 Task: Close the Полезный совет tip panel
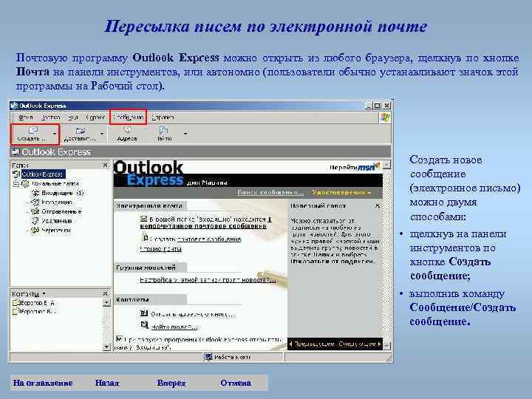[378, 205]
